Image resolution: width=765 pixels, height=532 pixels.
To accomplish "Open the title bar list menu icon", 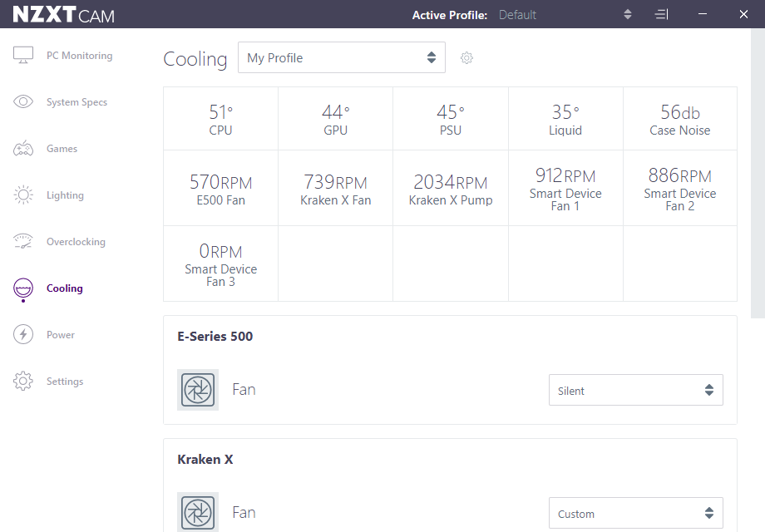I will pos(661,15).
